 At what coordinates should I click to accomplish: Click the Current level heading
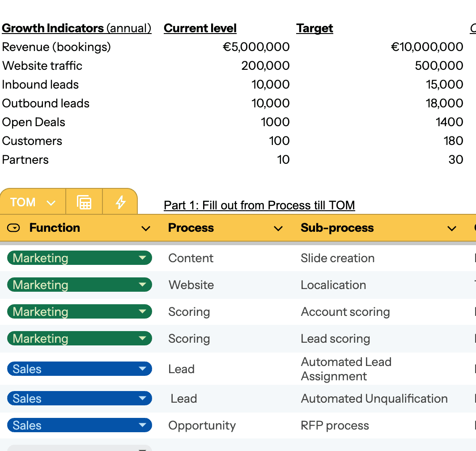(x=200, y=28)
